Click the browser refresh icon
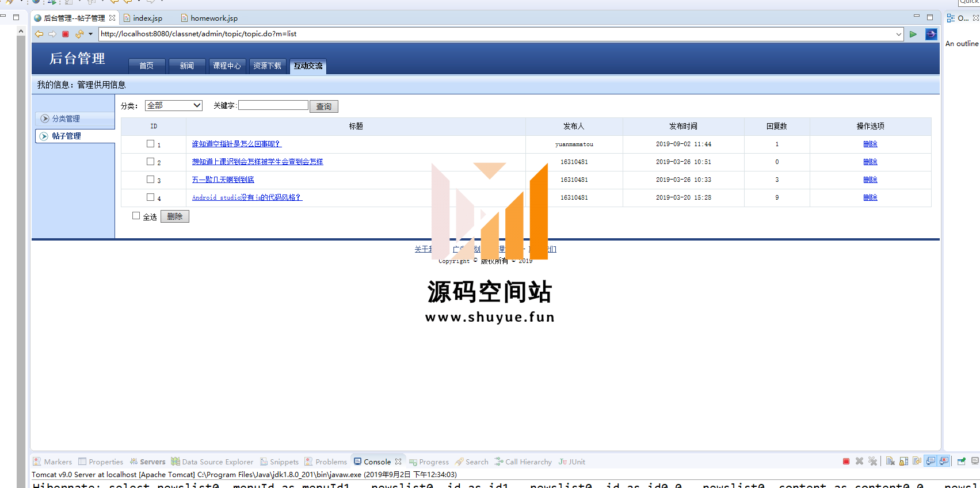Screen dimensions: 980x488 click(x=79, y=34)
